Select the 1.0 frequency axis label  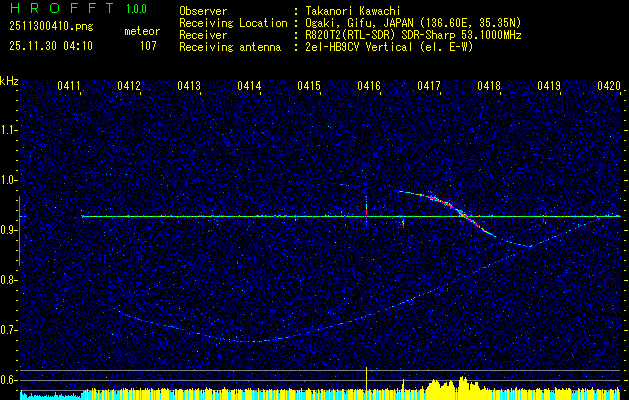(x=9, y=180)
